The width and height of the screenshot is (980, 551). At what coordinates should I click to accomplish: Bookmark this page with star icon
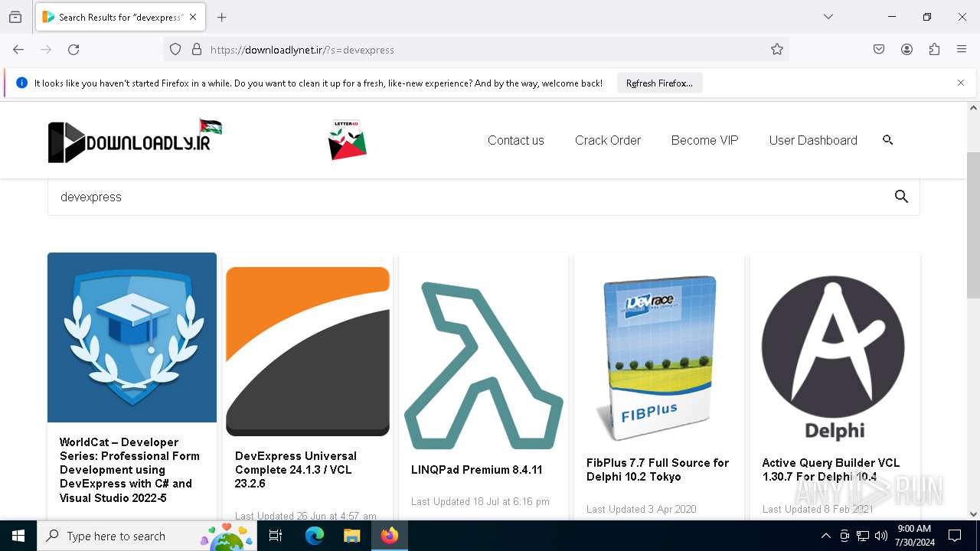777,50
